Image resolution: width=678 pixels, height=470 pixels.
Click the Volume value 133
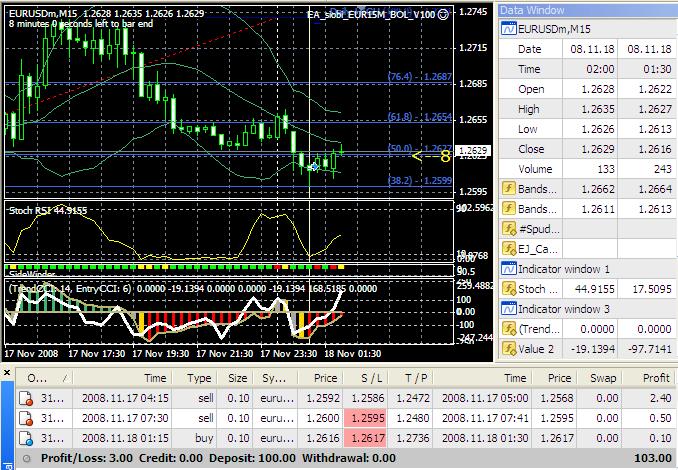tap(606, 169)
